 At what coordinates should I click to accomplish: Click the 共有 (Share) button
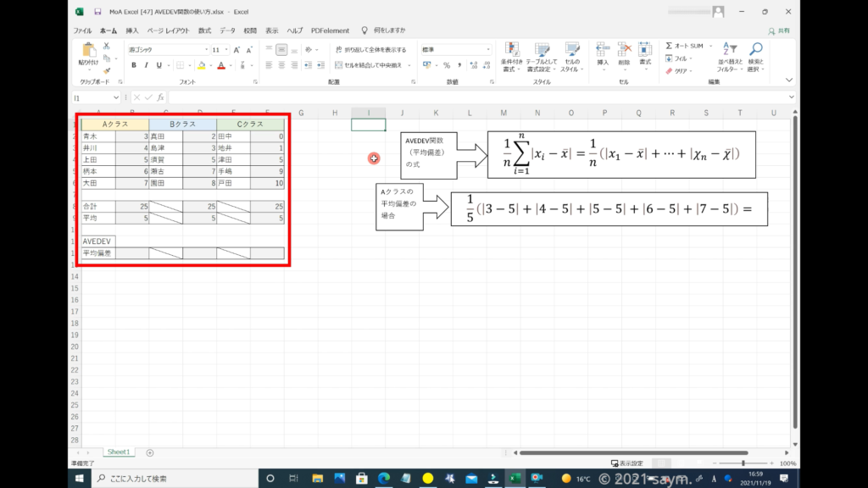[x=779, y=30]
